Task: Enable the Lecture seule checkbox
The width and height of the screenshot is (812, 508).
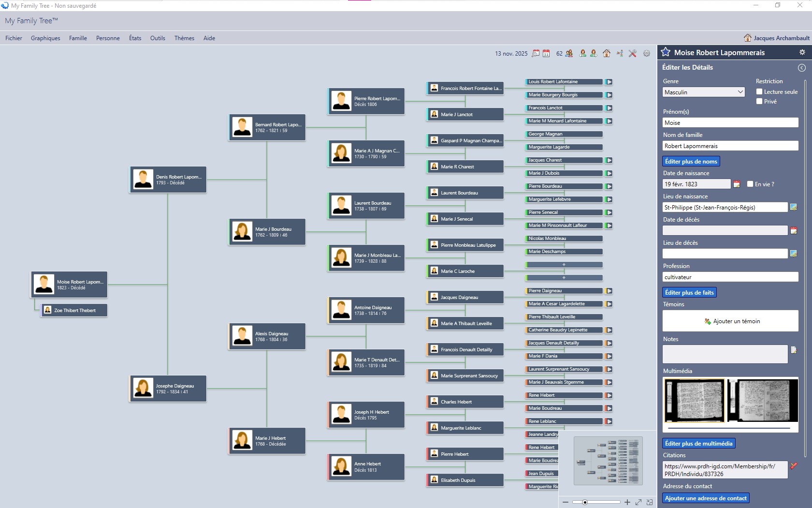Action: click(759, 91)
